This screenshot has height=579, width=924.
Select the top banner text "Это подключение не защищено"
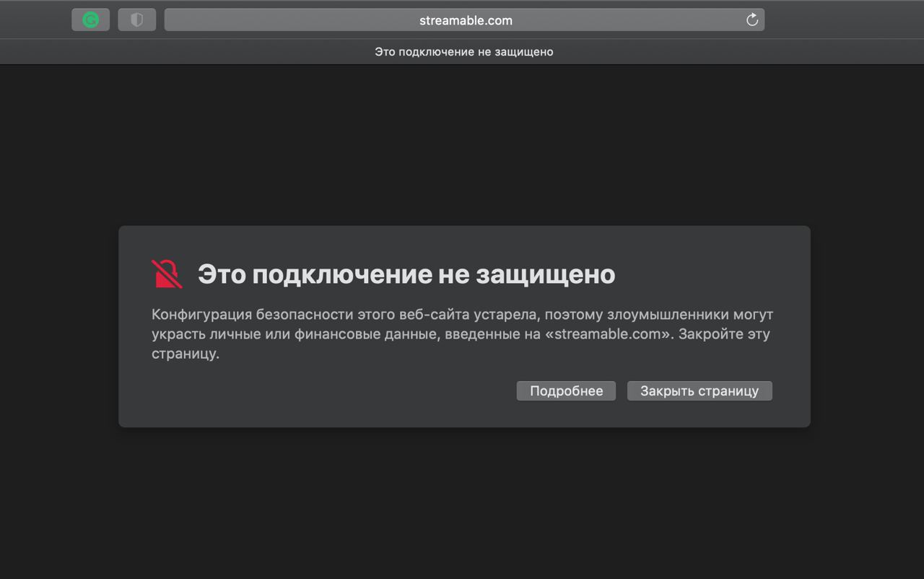coord(464,52)
